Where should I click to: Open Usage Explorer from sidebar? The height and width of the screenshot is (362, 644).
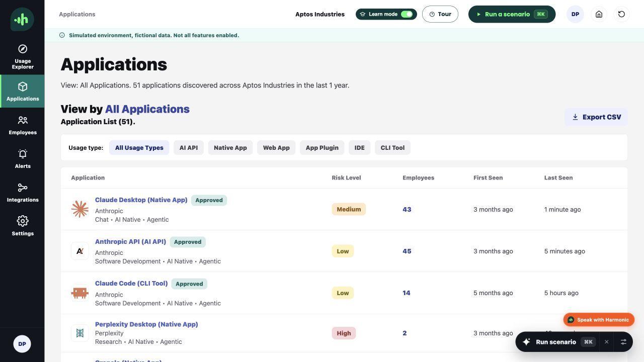(23, 56)
